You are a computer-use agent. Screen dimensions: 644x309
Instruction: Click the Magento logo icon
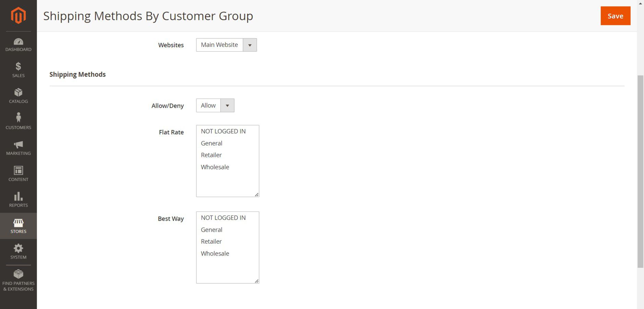coord(18,15)
